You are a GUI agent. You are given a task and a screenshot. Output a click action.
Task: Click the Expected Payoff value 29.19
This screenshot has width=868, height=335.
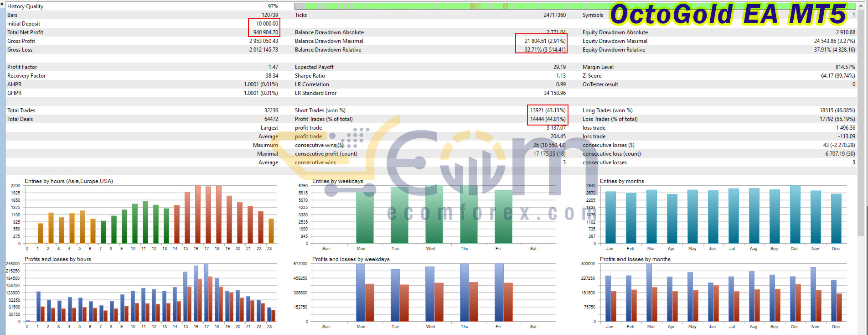pyautogui.click(x=559, y=67)
